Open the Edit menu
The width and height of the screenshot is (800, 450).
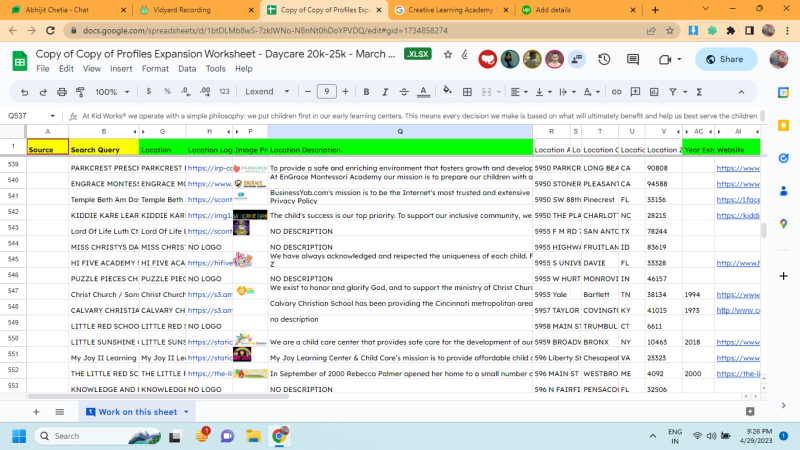[66, 69]
